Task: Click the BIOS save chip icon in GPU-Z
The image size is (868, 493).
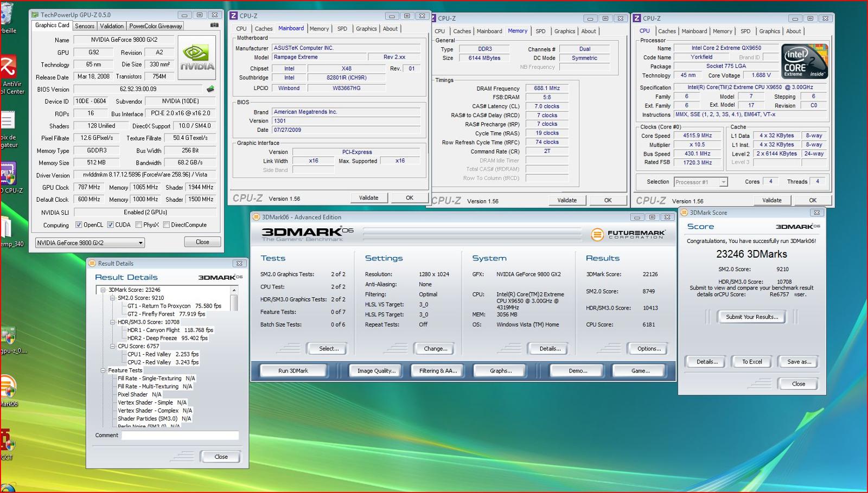Action: 210,89
